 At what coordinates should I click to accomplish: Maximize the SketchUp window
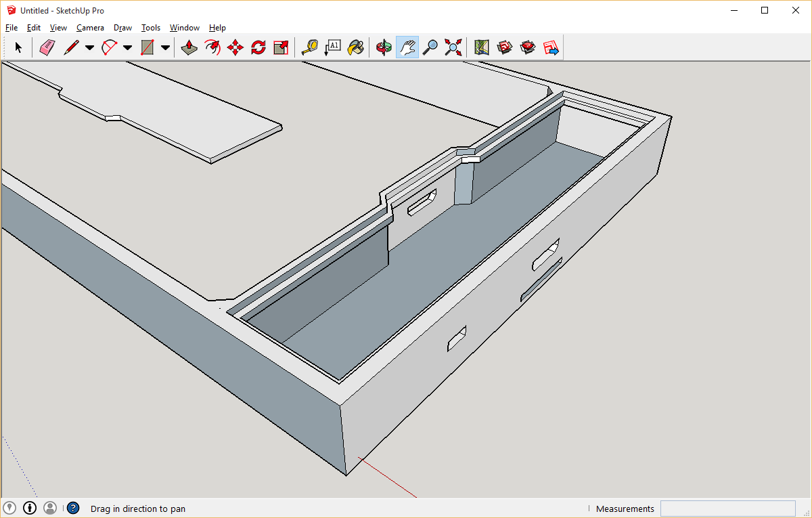[x=765, y=10]
